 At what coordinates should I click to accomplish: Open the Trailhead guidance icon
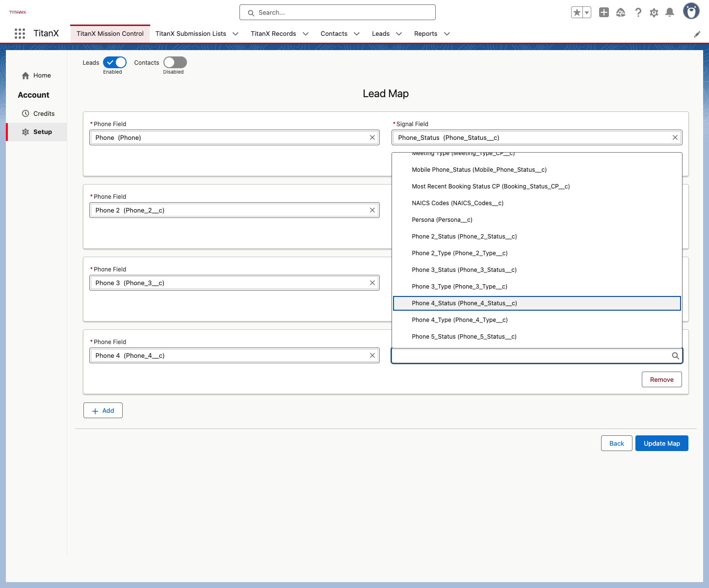point(621,13)
